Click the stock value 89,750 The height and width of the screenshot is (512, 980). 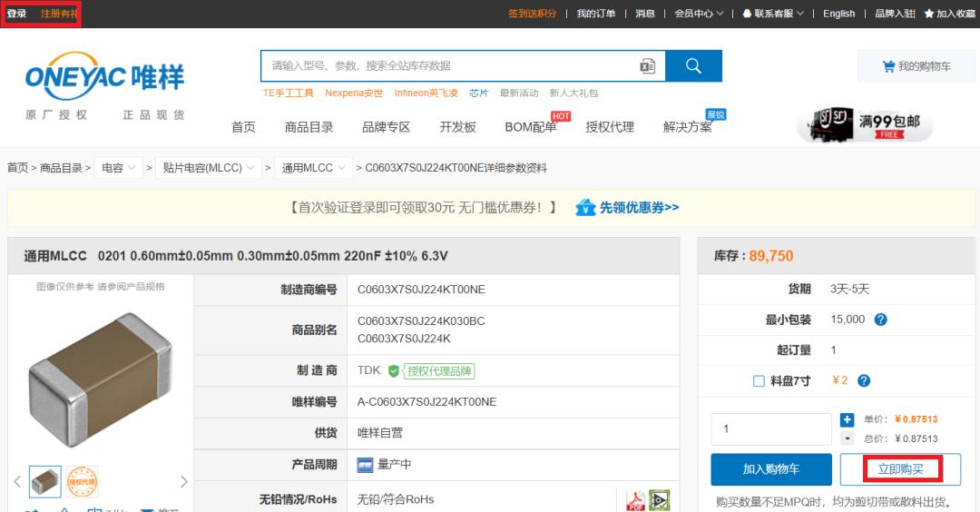click(770, 256)
